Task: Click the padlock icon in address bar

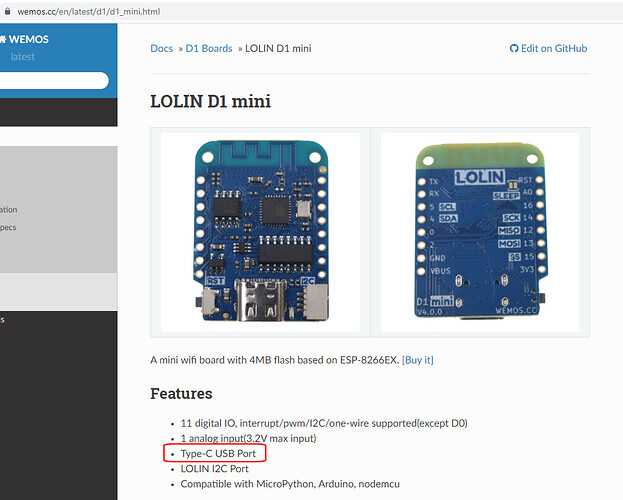Action: tap(7, 11)
